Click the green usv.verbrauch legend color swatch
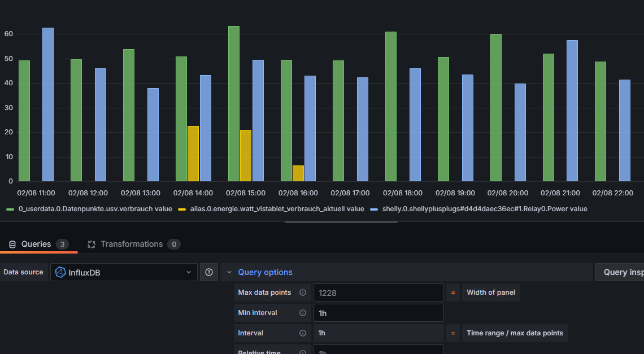This screenshot has width=644, height=354. [x=10, y=209]
